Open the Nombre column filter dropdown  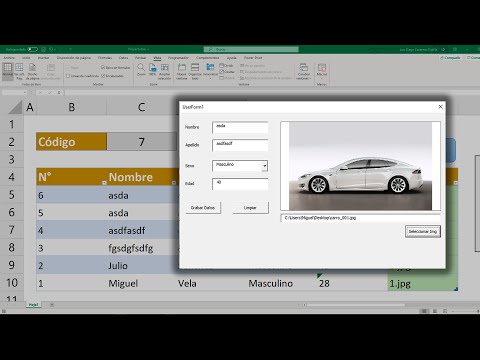click(x=174, y=183)
